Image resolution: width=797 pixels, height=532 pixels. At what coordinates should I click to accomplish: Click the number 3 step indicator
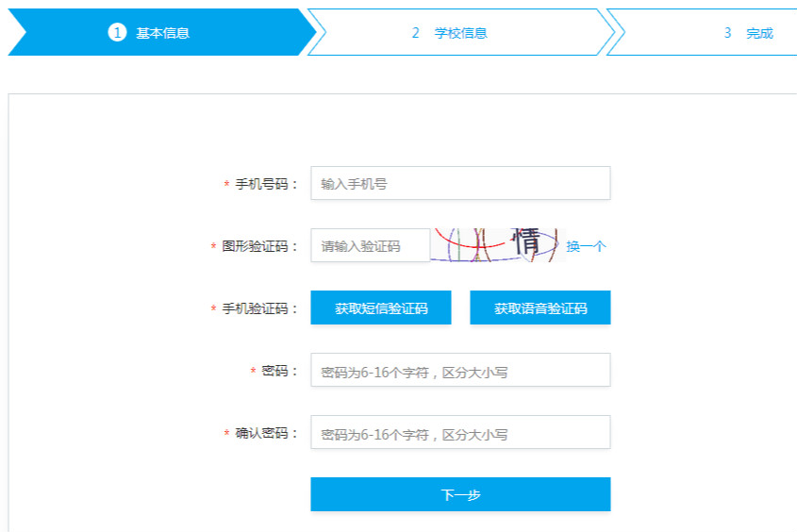[727, 33]
